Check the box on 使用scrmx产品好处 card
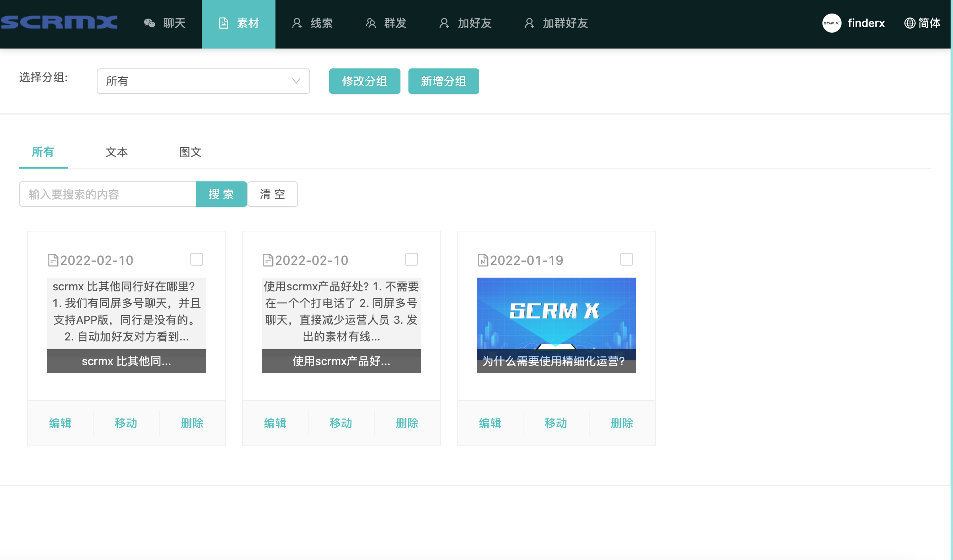This screenshot has width=953, height=560. pyautogui.click(x=412, y=259)
